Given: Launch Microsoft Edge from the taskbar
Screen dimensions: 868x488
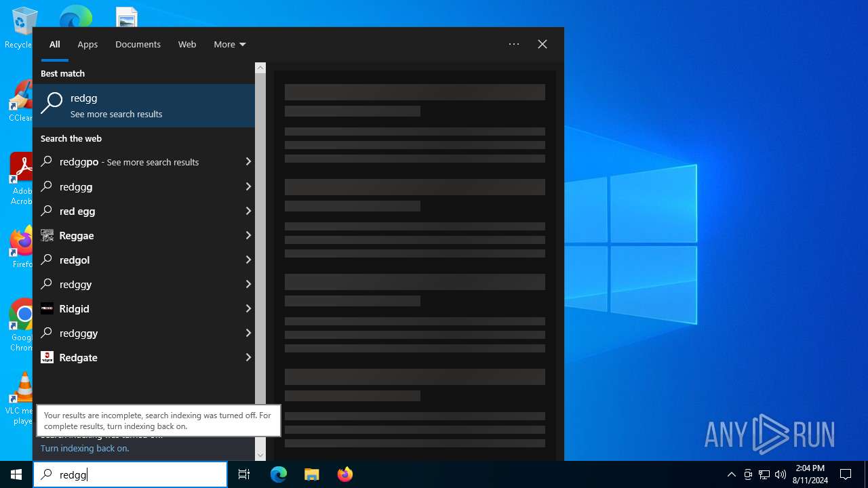Looking at the screenshot, I should 279,474.
